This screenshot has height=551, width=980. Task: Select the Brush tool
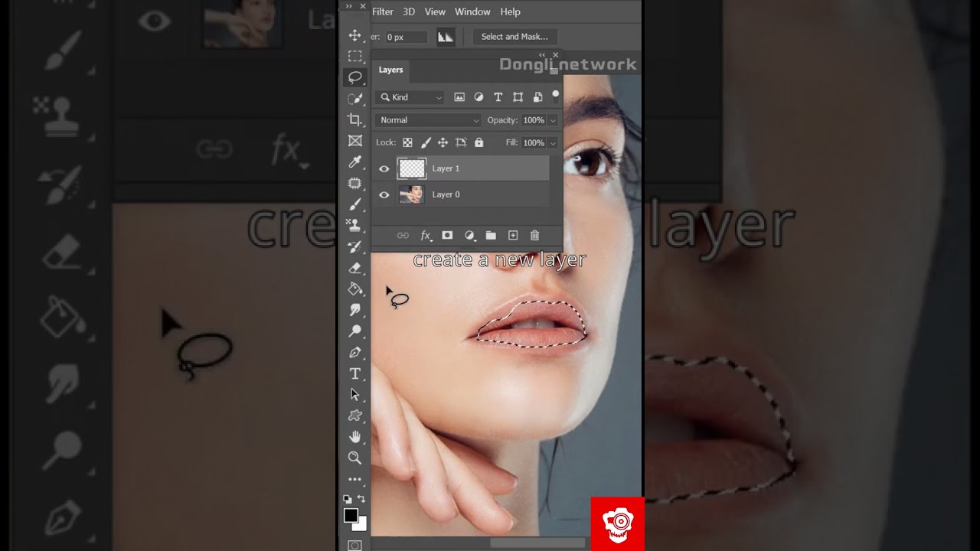coord(355,204)
